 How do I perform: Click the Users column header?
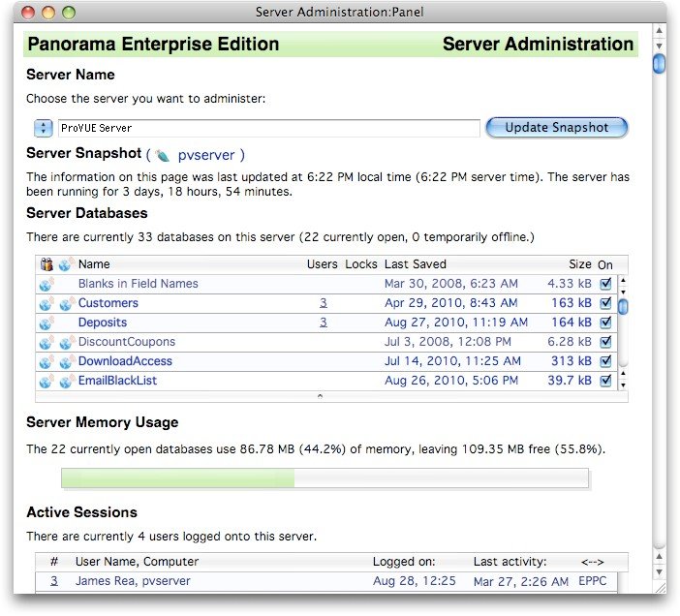(x=322, y=264)
